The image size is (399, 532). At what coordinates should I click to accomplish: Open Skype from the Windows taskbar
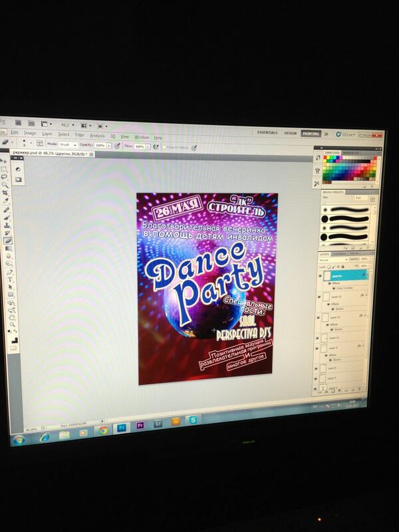(x=193, y=420)
